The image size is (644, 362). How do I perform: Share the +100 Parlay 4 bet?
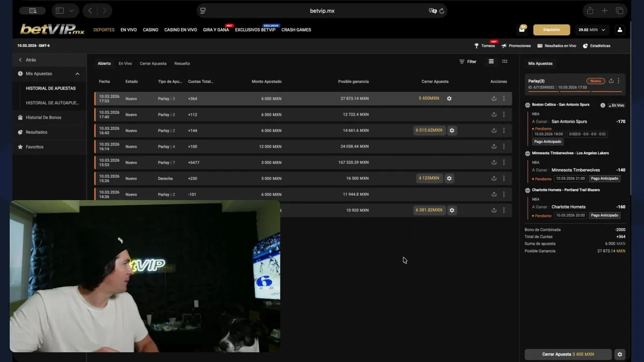494,146
